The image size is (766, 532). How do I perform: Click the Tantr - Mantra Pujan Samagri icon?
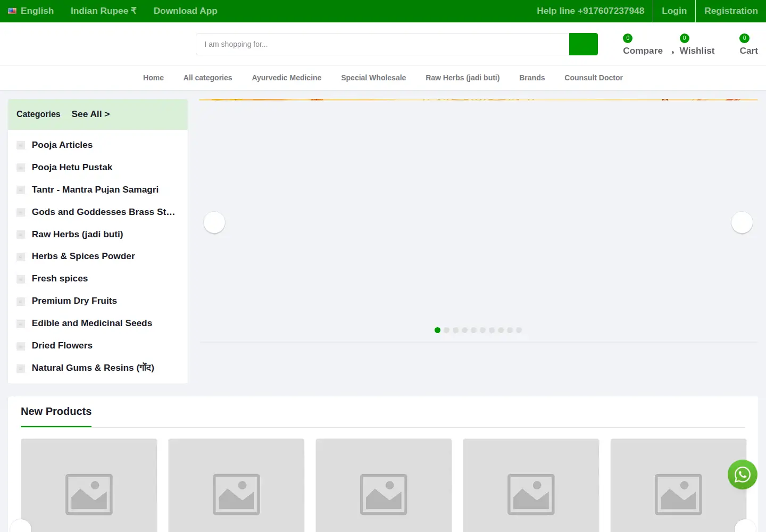(x=21, y=190)
